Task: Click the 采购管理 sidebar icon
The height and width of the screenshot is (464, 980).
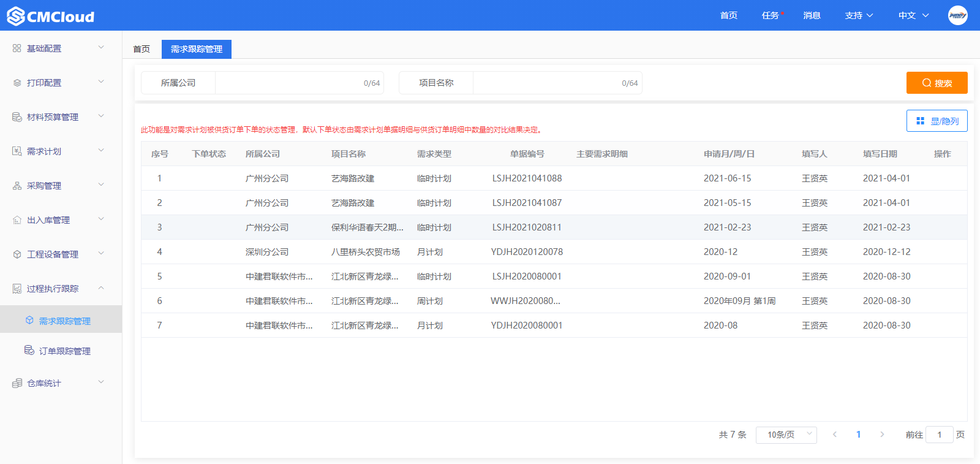Action: [x=17, y=185]
